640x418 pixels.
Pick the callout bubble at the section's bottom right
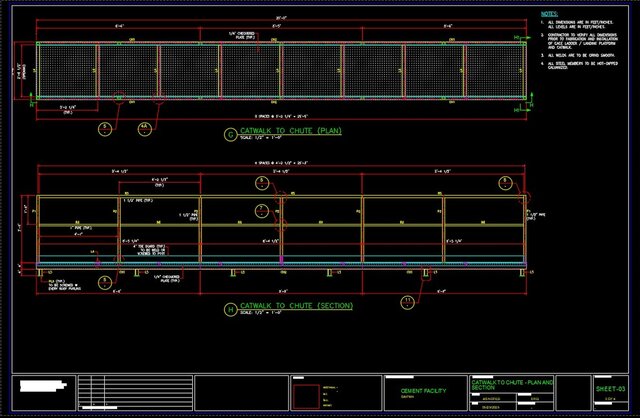(x=406, y=300)
